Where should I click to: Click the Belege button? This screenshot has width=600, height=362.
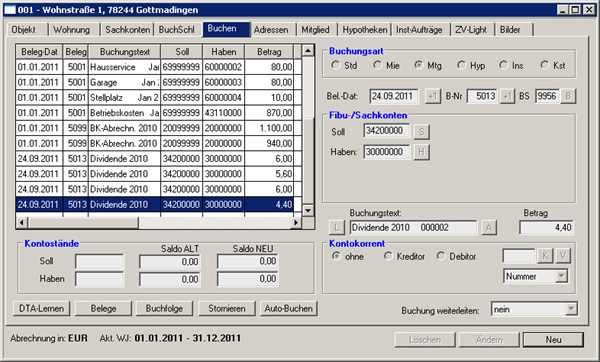click(x=103, y=308)
